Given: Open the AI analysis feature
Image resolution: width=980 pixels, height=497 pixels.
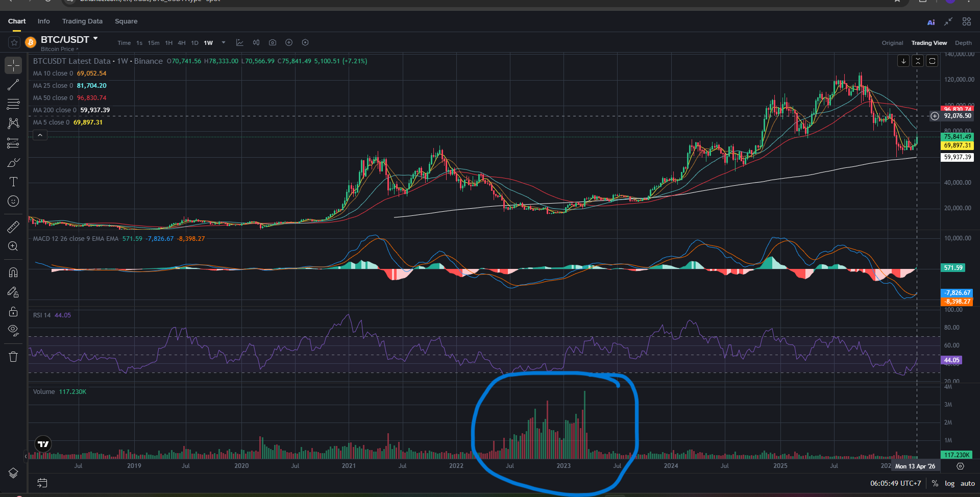Looking at the screenshot, I should pyautogui.click(x=931, y=22).
